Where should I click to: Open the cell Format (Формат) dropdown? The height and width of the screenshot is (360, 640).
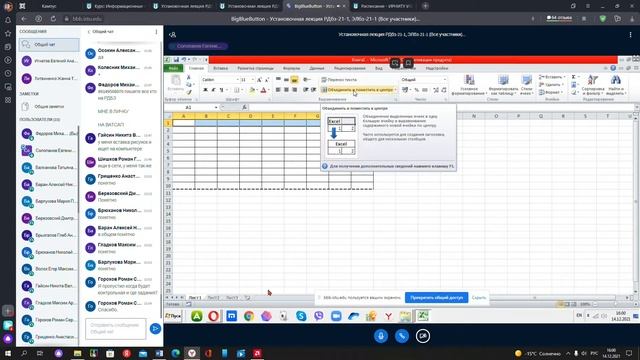point(551,92)
